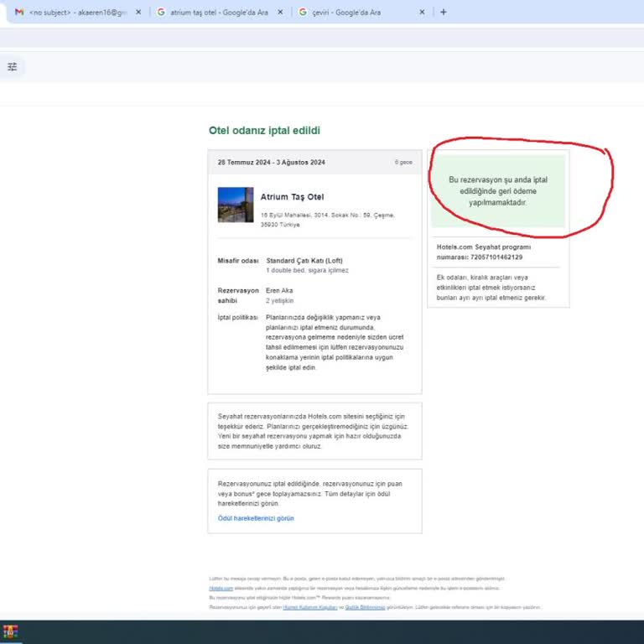Click the Hotels.com link in footer
This screenshot has width=644, height=644.
click(x=221, y=589)
